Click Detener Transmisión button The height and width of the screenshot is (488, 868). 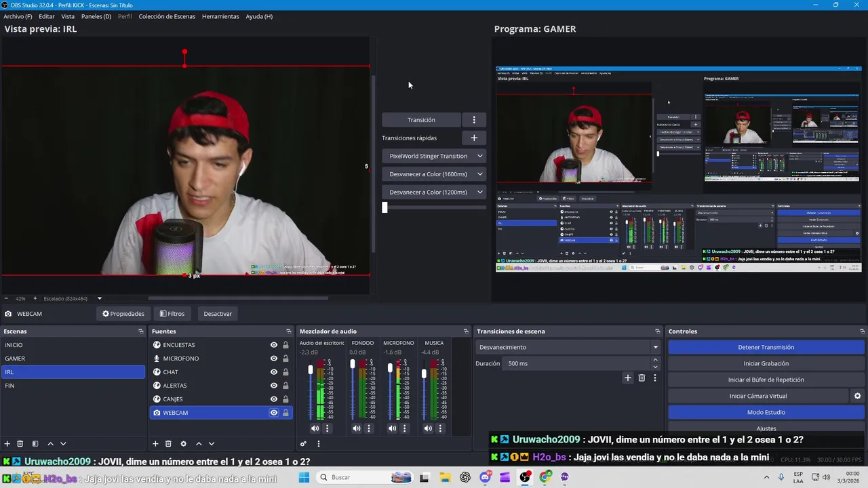point(766,347)
